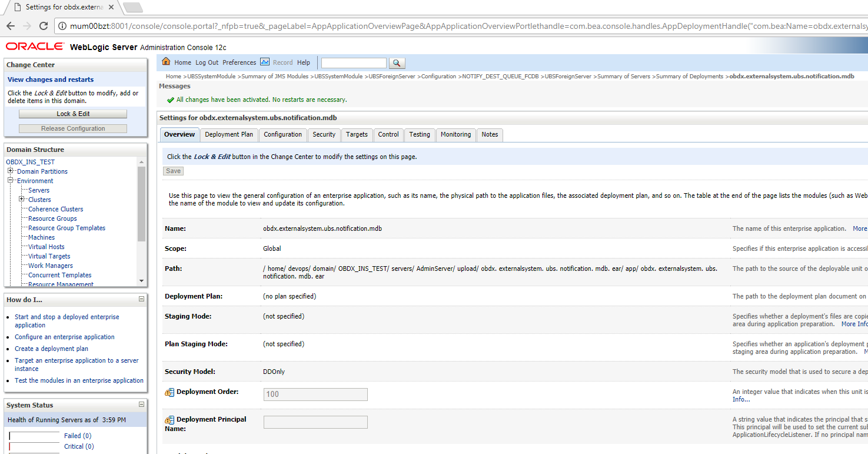
Task: Open Machines tree item
Action: [41, 237]
